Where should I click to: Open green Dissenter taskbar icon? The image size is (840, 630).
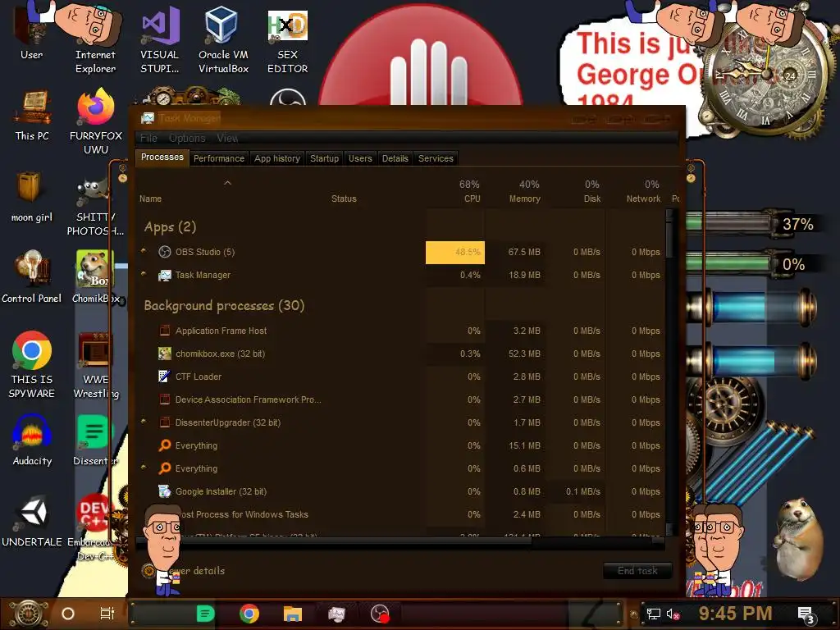[x=205, y=614]
